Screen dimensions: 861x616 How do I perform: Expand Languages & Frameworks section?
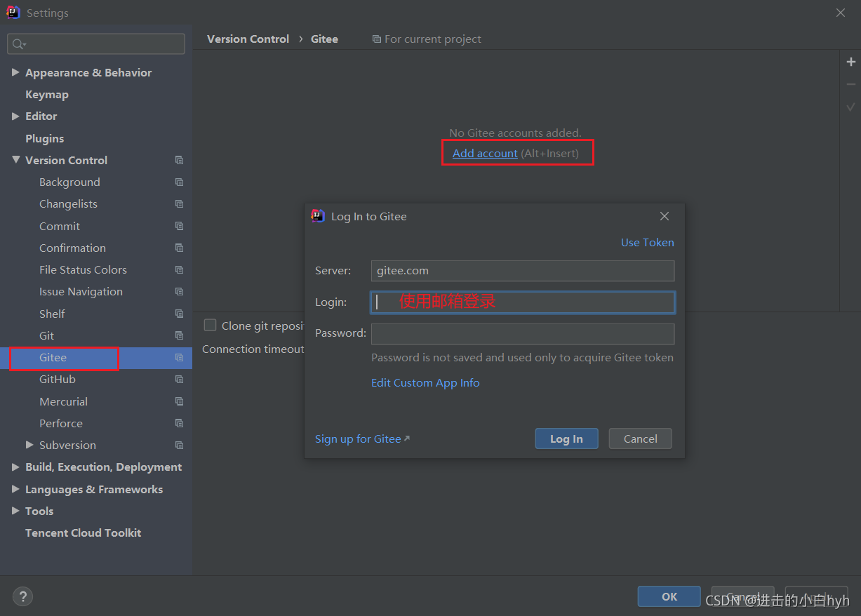15,489
